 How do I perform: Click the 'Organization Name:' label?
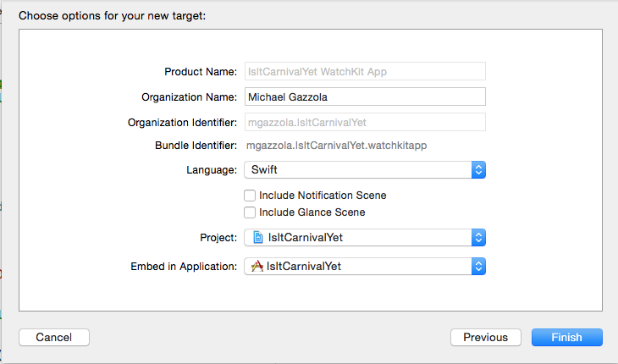click(x=184, y=97)
